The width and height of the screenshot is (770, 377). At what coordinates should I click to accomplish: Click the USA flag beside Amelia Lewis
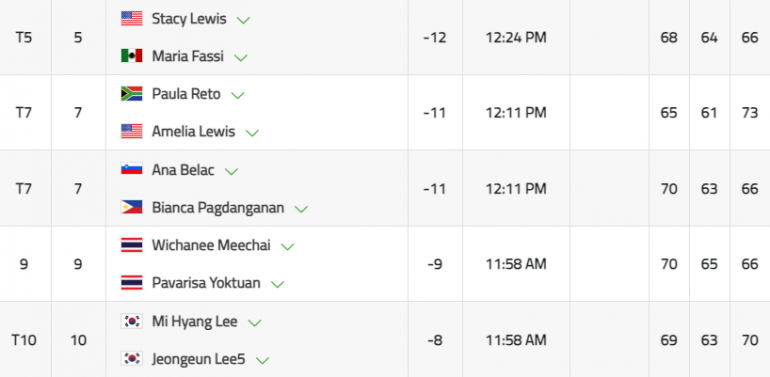pos(132,132)
